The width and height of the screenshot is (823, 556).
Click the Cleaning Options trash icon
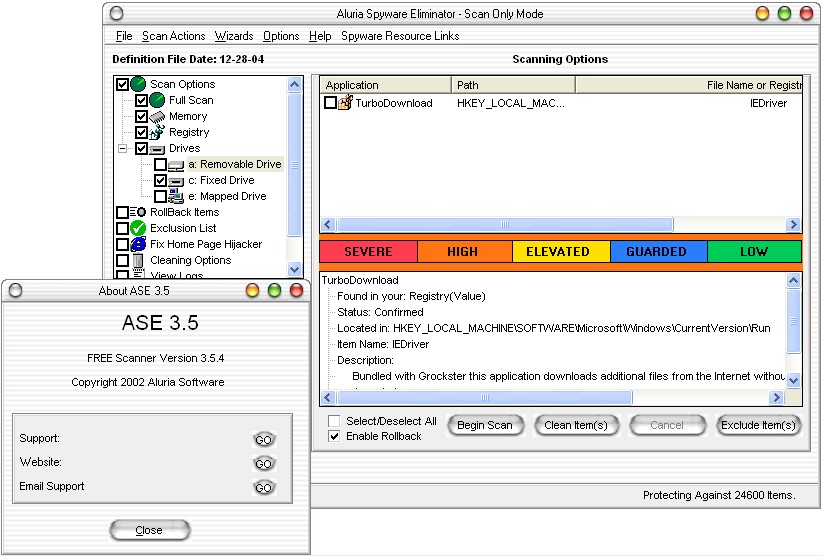138,260
